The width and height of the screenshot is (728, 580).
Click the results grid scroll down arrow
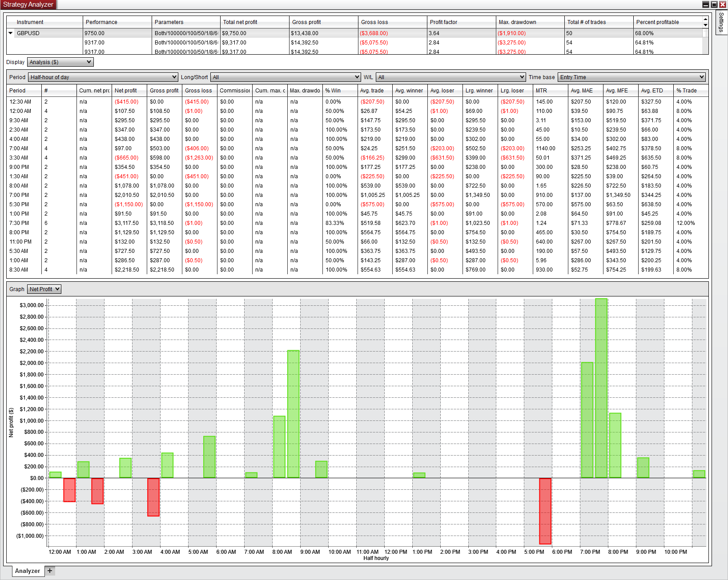pyautogui.click(x=705, y=25)
